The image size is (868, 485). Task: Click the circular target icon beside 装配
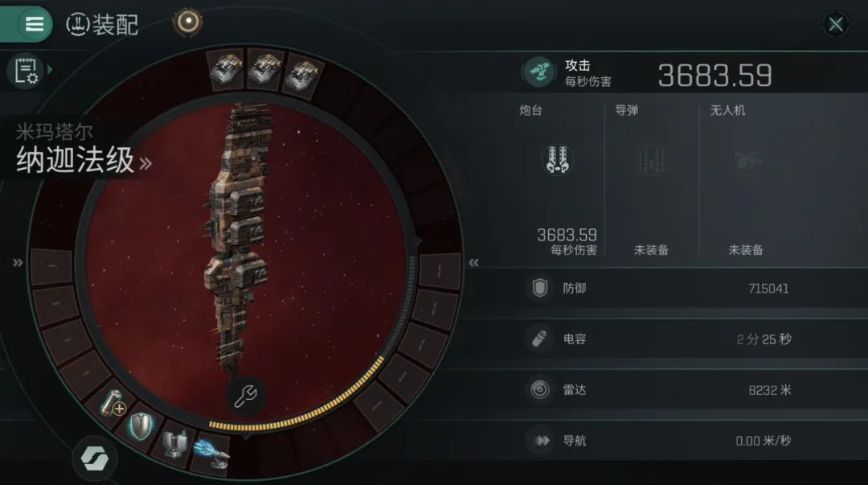point(188,23)
